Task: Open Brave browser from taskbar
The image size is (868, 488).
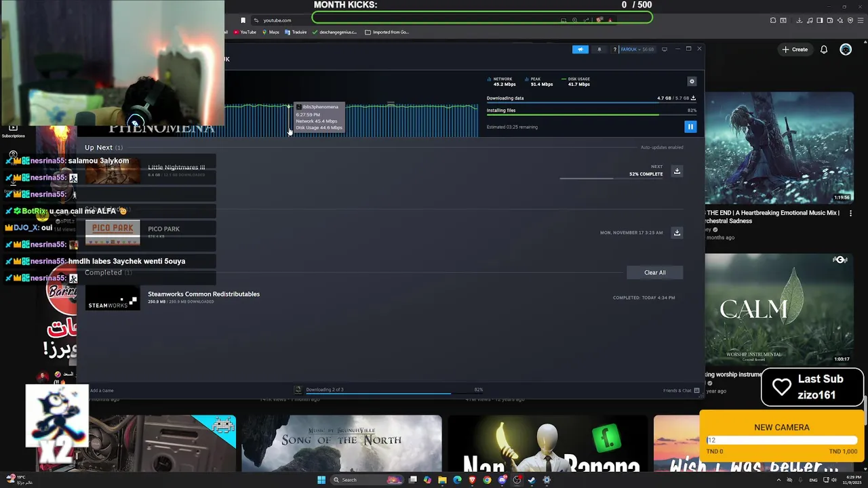Action: coord(472,480)
